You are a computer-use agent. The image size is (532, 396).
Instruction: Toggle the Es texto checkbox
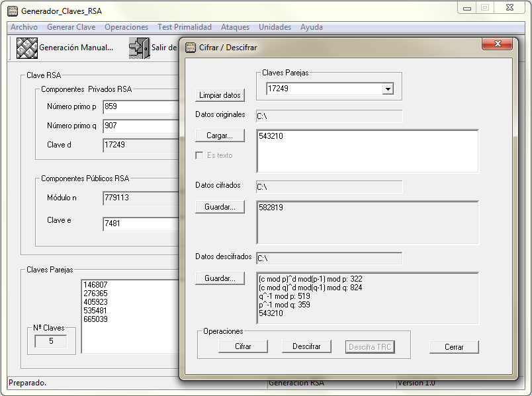[x=199, y=155]
